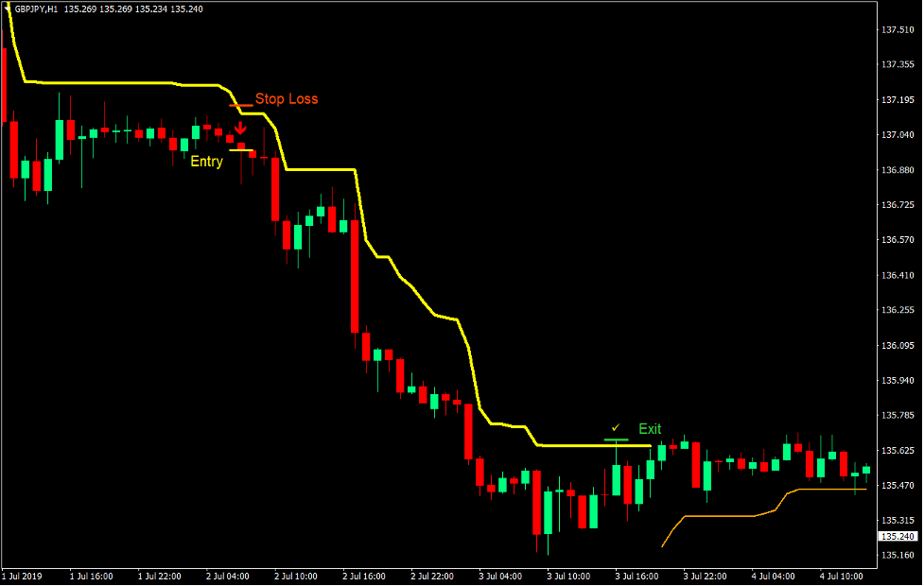
Task: Click the Stop Loss text label
Action: point(288,98)
